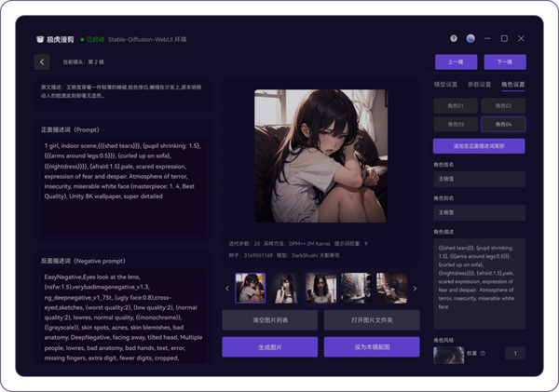Select character slot 角色02

502,105
